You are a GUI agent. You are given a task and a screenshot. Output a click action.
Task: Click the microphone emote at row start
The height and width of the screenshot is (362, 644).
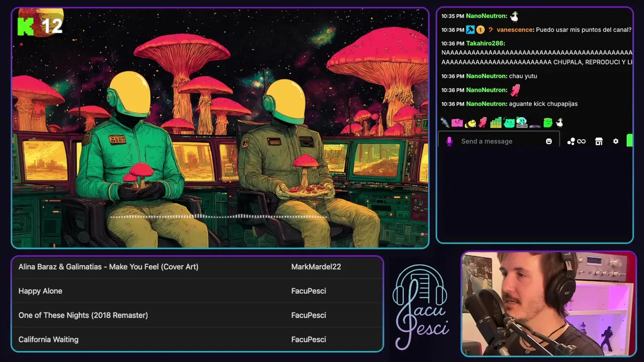pyautogui.click(x=445, y=123)
